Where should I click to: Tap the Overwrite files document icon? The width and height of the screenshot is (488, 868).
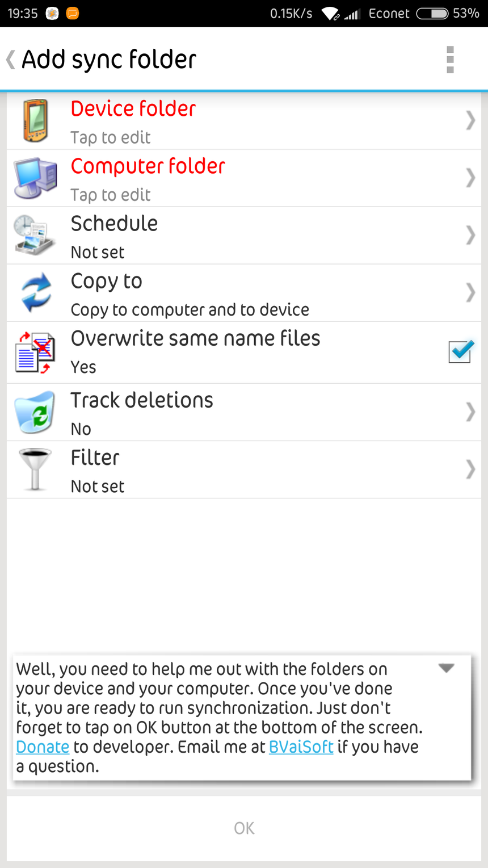coord(35,352)
